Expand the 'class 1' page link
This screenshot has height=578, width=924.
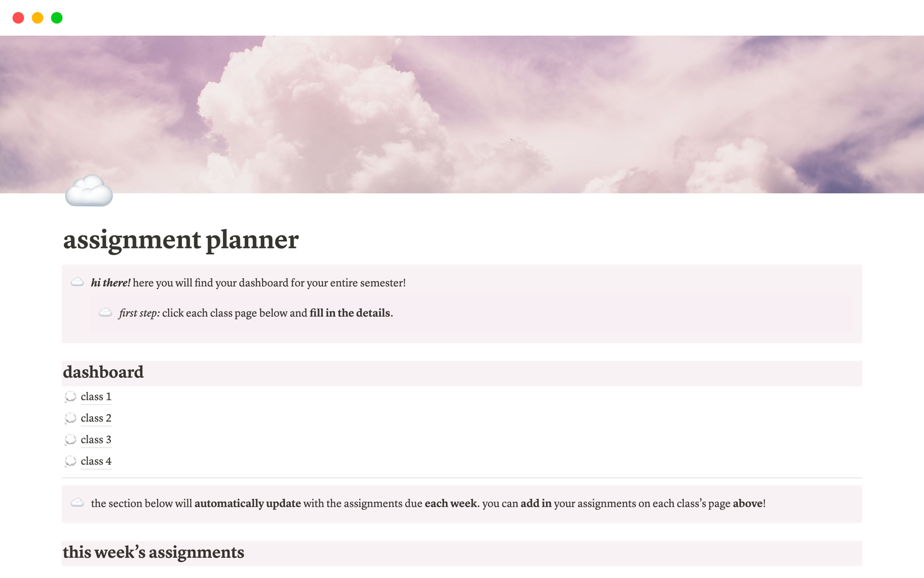pyautogui.click(x=95, y=395)
